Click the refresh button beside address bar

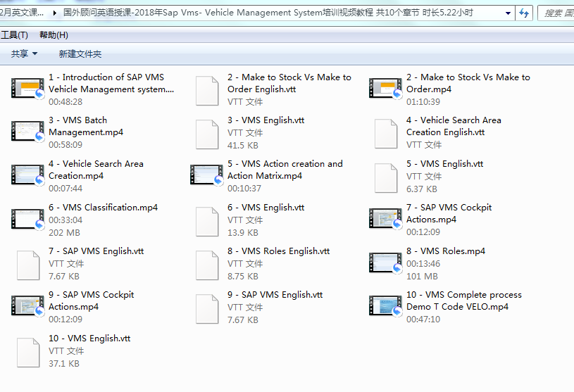tap(524, 13)
